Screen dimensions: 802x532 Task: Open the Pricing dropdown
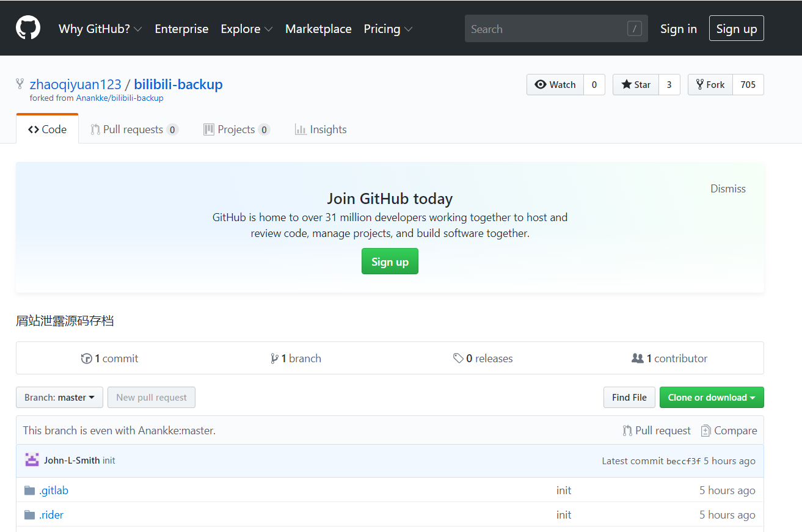click(x=388, y=29)
